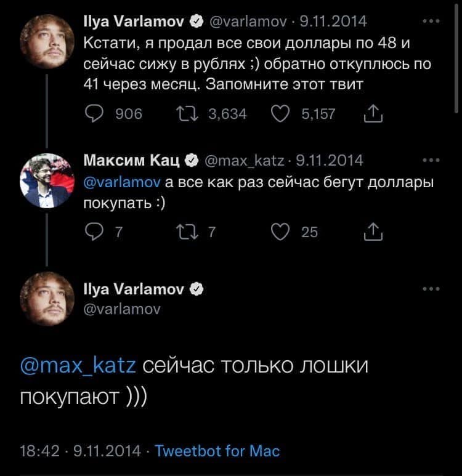
Task: Open the Максим Кац display name
Action: click(132, 161)
